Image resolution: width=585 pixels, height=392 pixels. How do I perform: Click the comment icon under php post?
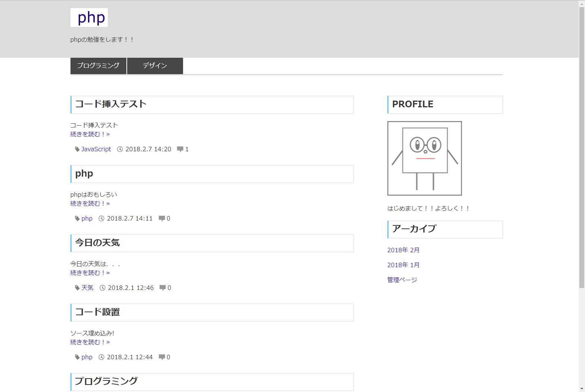tap(162, 218)
